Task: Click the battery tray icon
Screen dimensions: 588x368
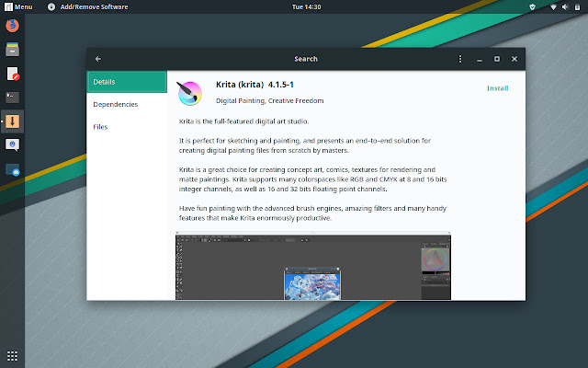Action: (577, 6)
